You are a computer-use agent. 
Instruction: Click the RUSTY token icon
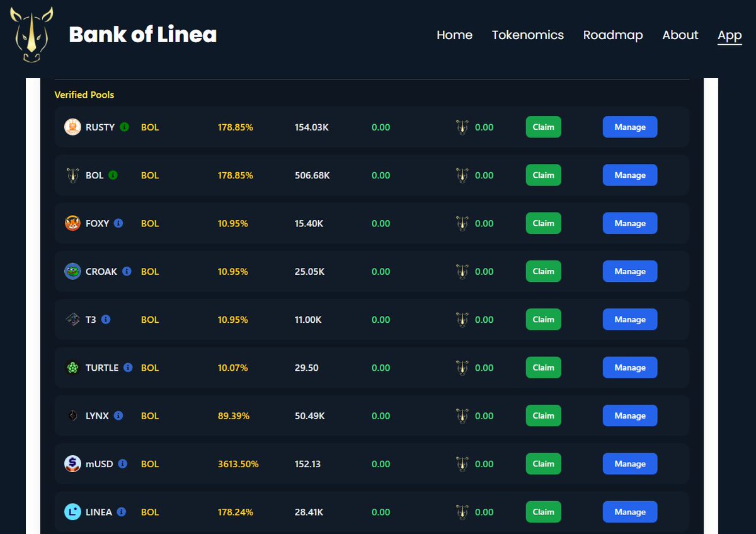(72, 127)
